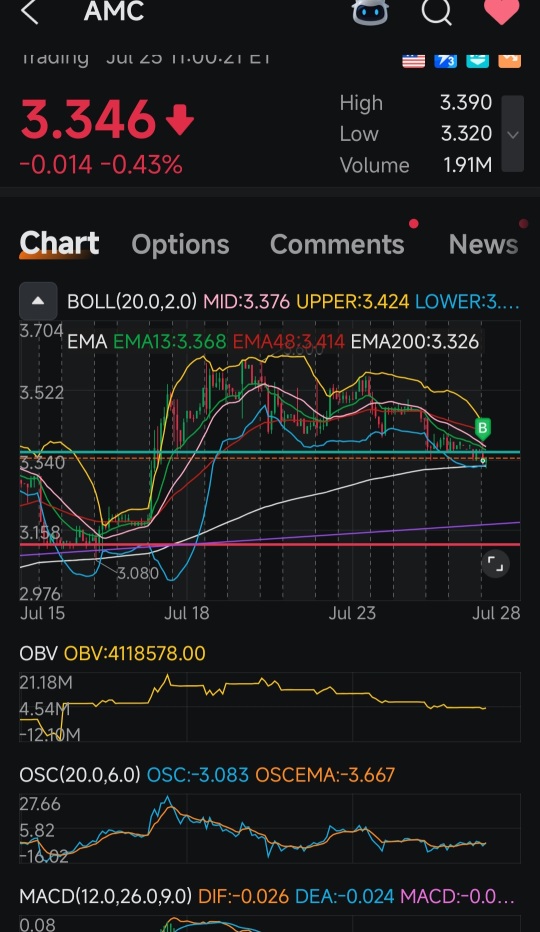
Task: Tap the US flag market icon
Action: point(413,61)
